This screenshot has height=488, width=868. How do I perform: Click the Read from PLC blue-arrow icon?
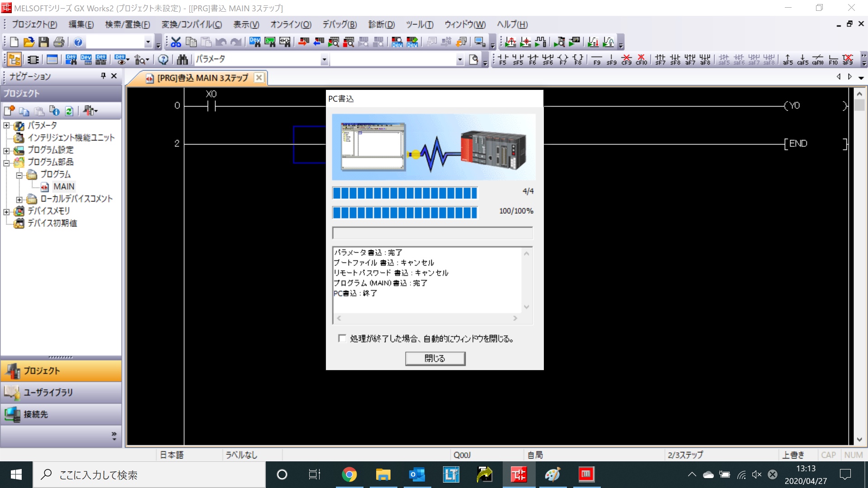click(319, 42)
